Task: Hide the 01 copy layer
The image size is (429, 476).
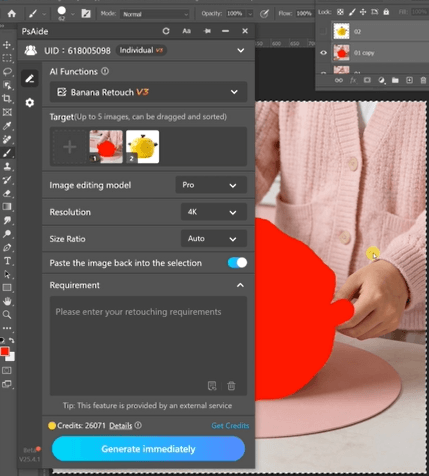Action: 323,53
